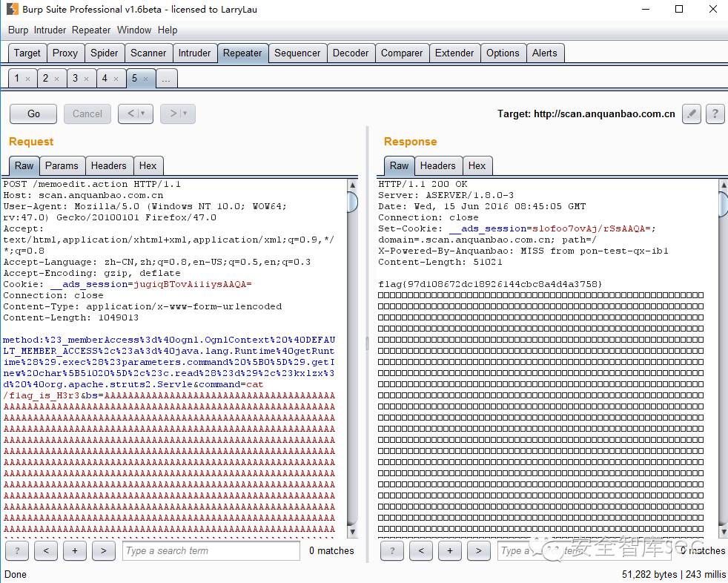This screenshot has width=728, height=583.
Task: Close Repeater tab 2 with its x
Action: coord(56,79)
